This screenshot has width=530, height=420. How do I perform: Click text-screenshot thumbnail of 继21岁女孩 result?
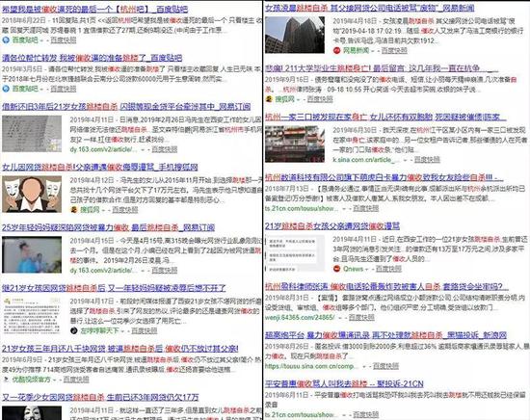pos(32,315)
